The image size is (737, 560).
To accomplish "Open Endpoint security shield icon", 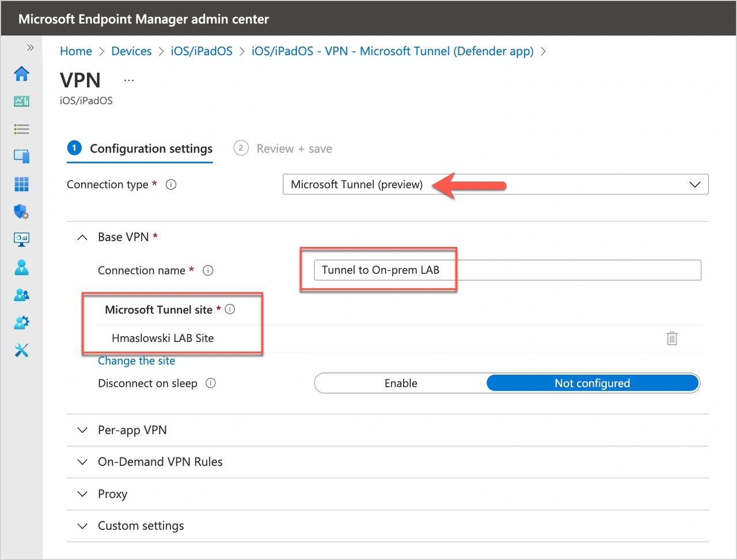I will pos(21,212).
